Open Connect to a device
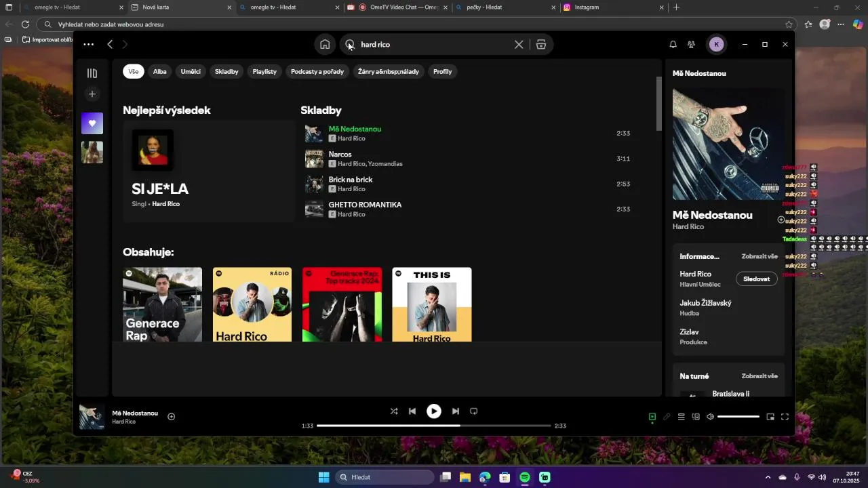 coord(696,417)
